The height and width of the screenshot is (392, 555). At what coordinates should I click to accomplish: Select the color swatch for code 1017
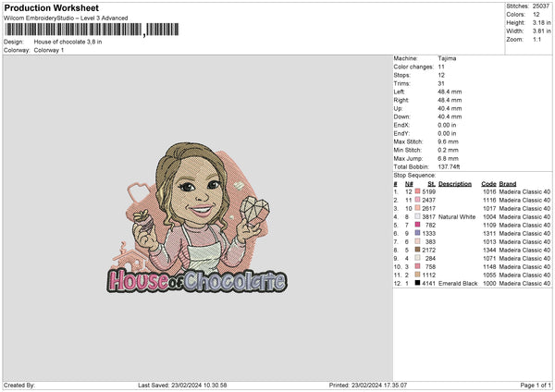click(417, 208)
